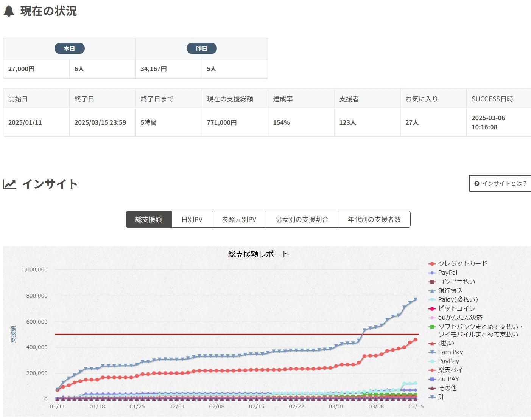
Task: Click the final 計 data point at 03/15
Action: (x=416, y=299)
